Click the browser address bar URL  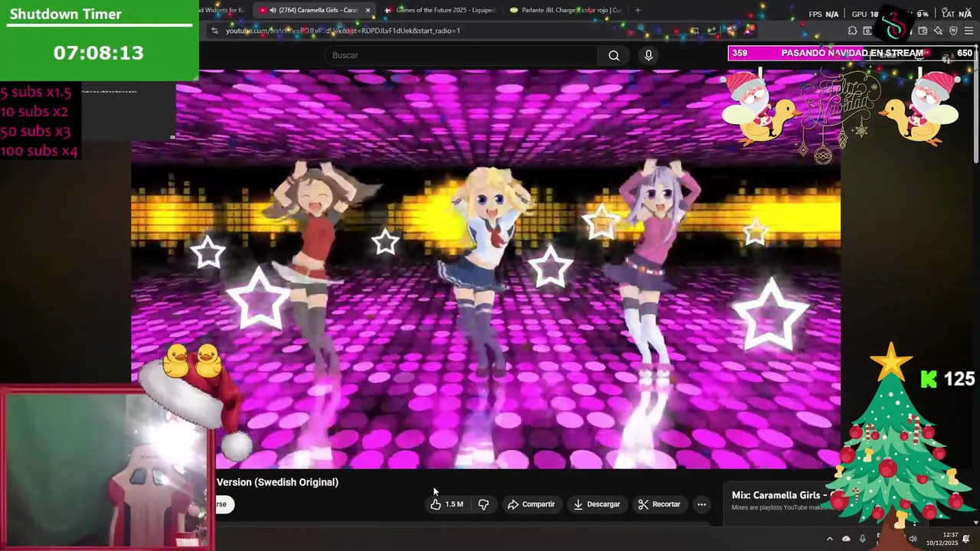click(x=343, y=31)
